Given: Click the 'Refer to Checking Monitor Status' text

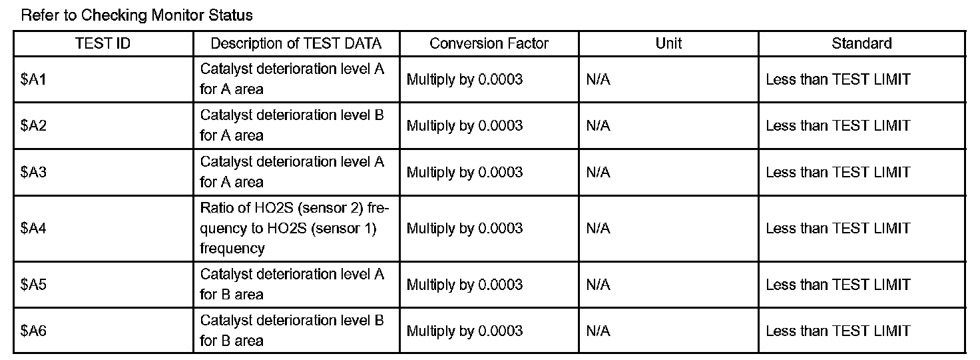Looking at the screenshot, I should click(x=137, y=15).
